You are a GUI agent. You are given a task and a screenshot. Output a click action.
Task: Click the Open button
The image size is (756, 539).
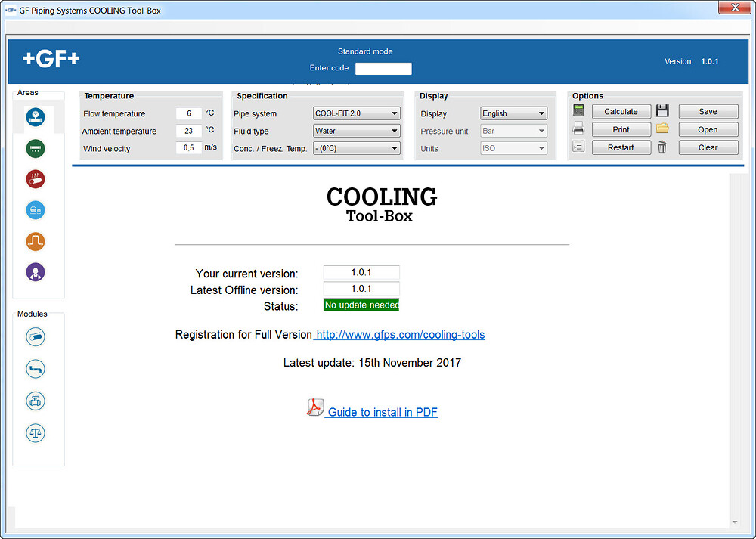tap(708, 130)
